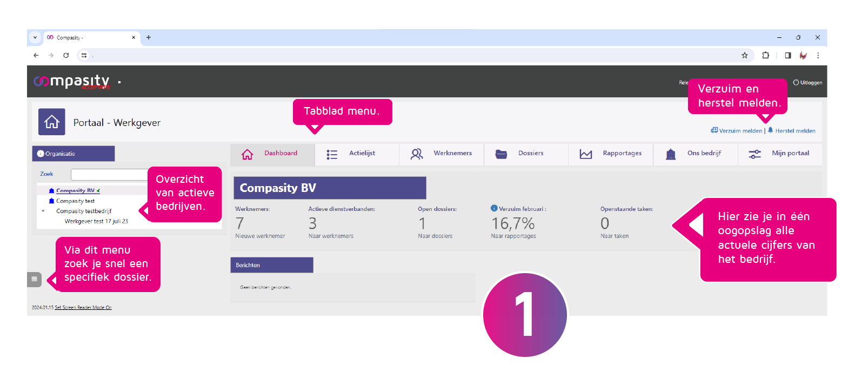Click the Compasity logo in header
The width and height of the screenshot is (868, 384).
[72, 81]
